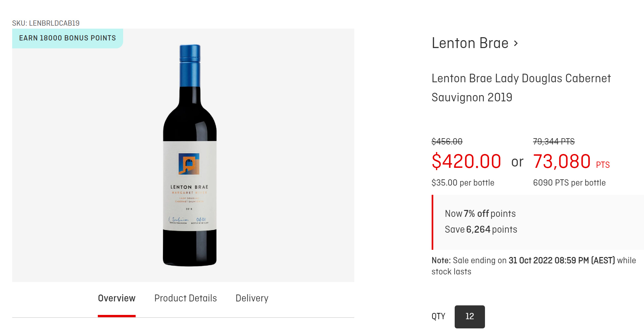Click the EARN 18000 BONUS POINTS badge
This screenshot has height=334, width=644.
(x=67, y=38)
